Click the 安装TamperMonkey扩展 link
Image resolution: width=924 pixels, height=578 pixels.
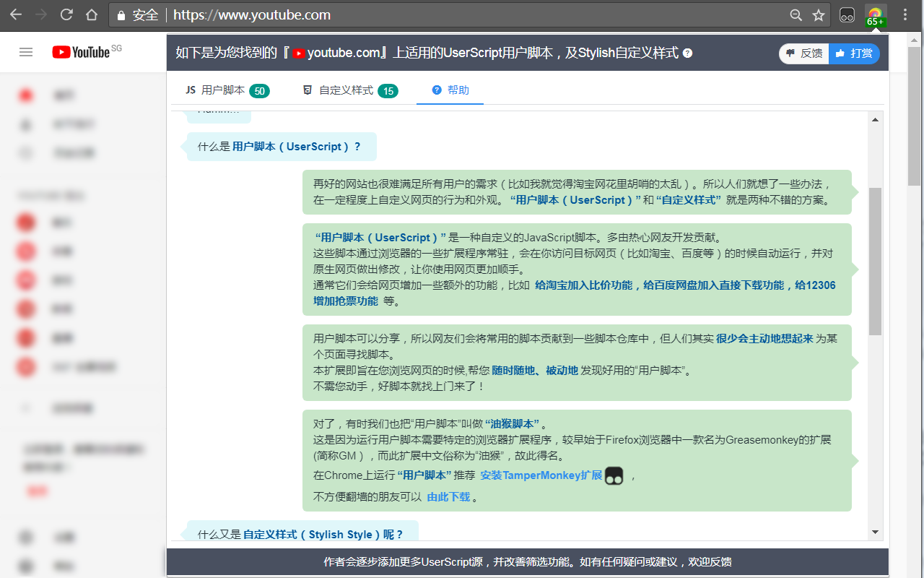pos(541,475)
